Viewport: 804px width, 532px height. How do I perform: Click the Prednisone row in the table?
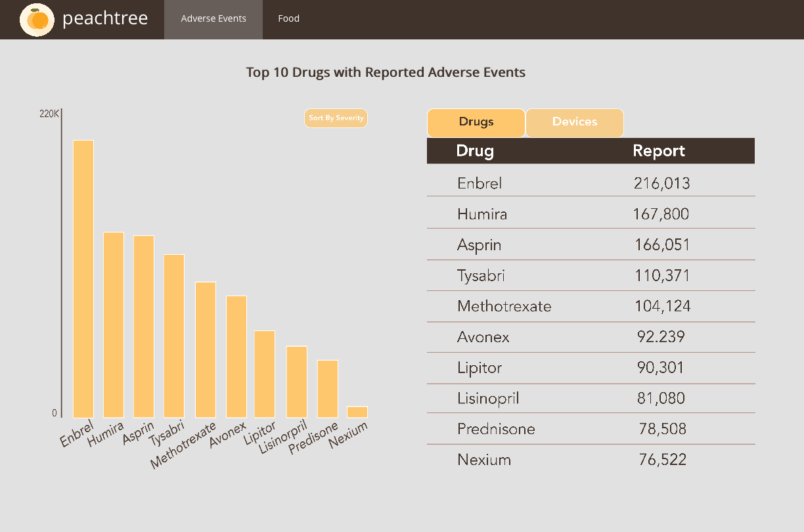click(x=591, y=429)
